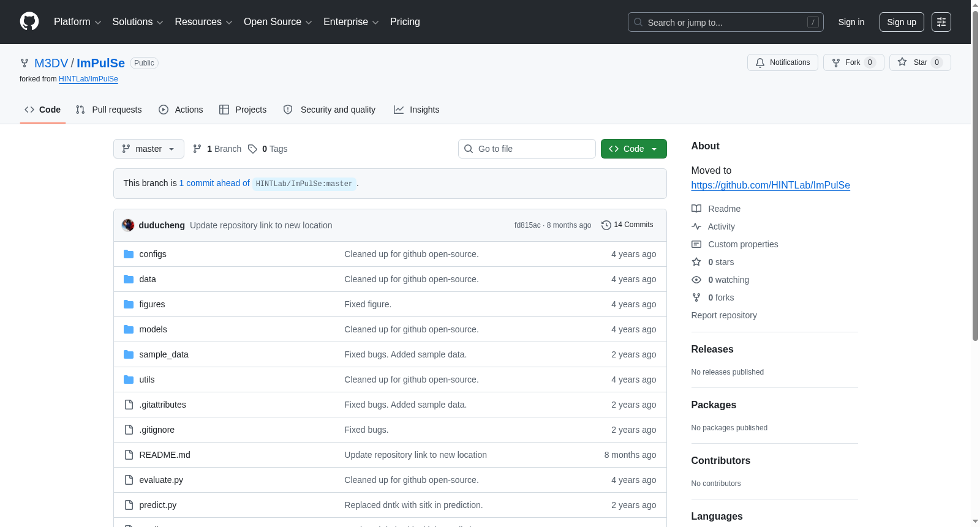Click the Sign in link
980x527 pixels.
[x=851, y=22]
